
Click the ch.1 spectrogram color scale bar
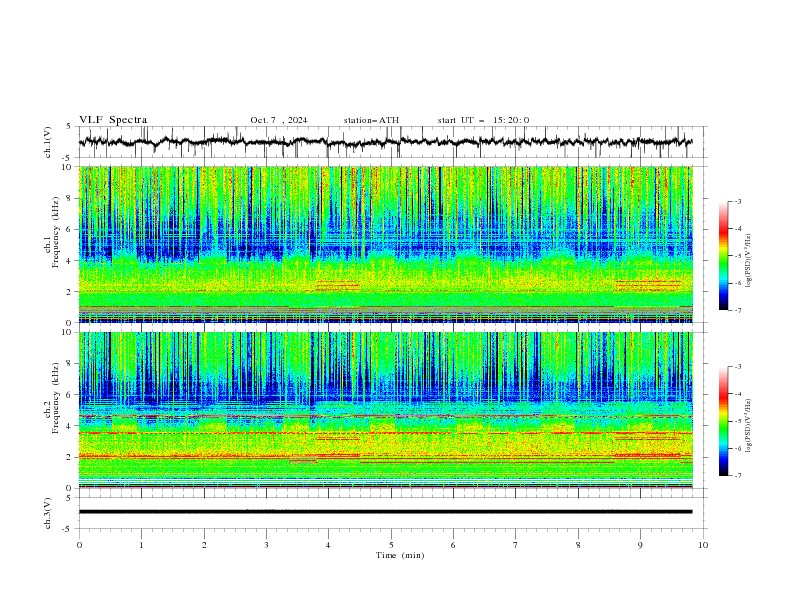723,256
